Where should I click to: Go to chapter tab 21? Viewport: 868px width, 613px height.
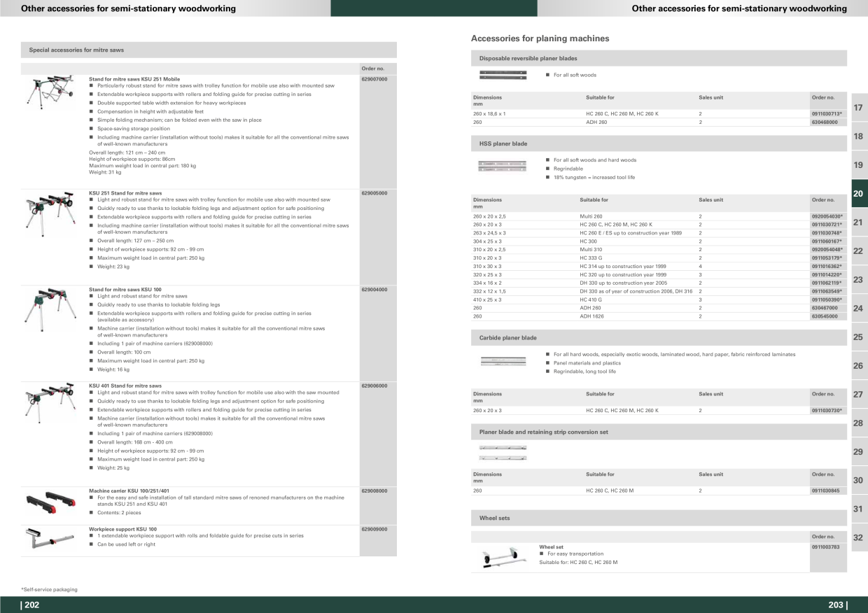(858, 223)
